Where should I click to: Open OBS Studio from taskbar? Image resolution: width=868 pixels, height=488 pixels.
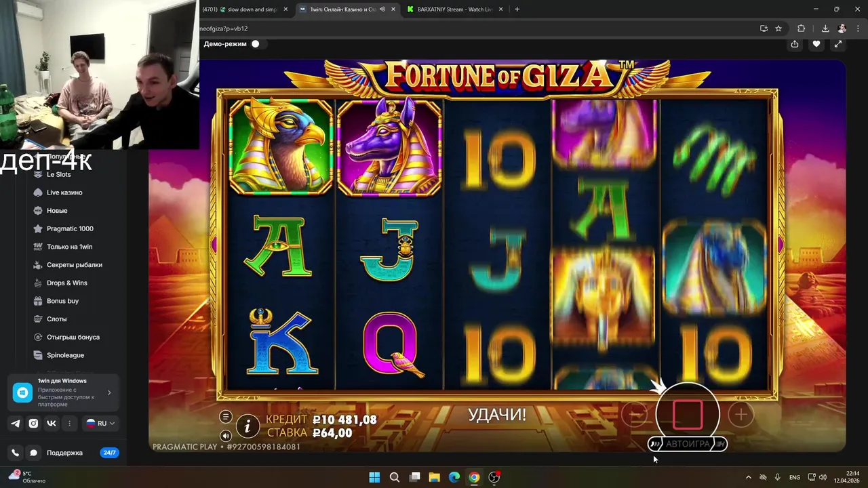click(494, 477)
